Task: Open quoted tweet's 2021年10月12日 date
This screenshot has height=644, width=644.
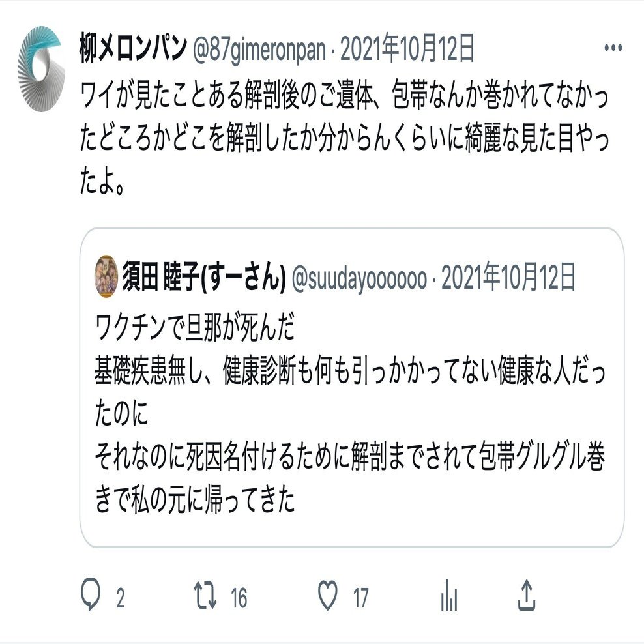Action: (508, 277)
